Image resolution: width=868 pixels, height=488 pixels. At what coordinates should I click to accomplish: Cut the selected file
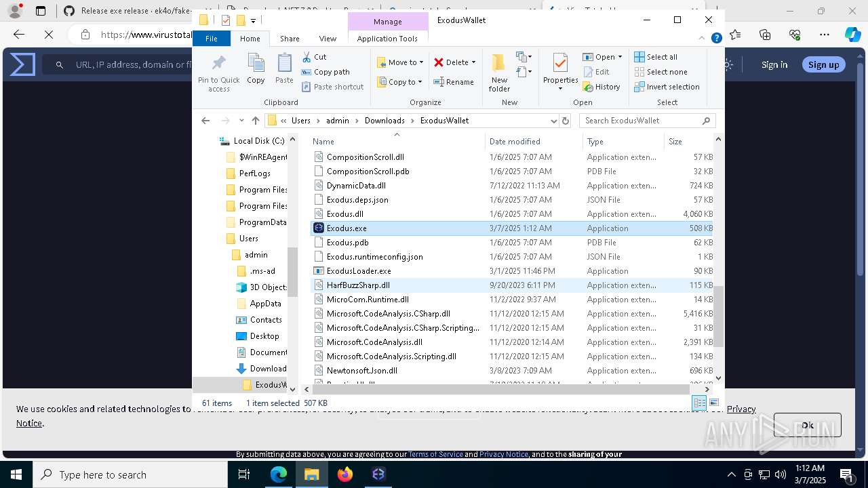pos(314,57)
